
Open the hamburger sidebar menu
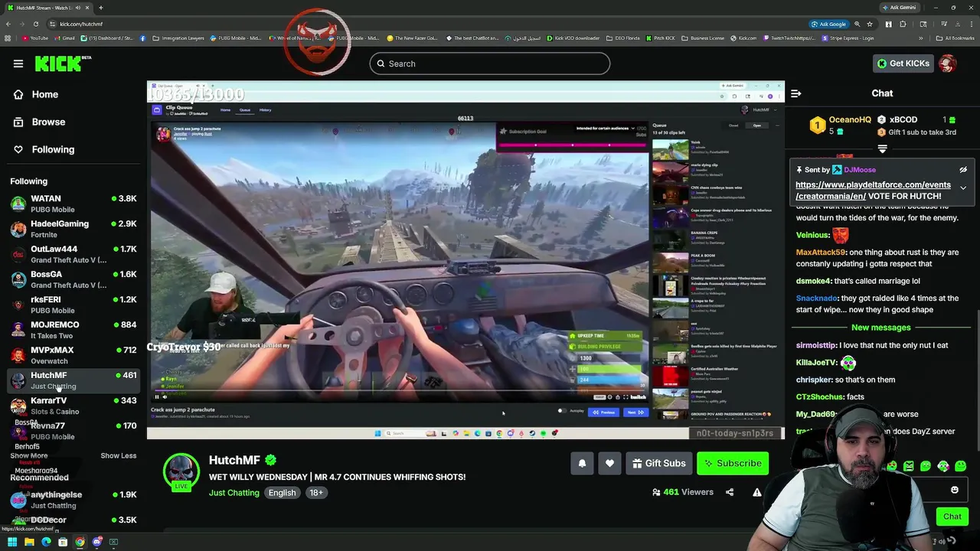coord(18,64)
